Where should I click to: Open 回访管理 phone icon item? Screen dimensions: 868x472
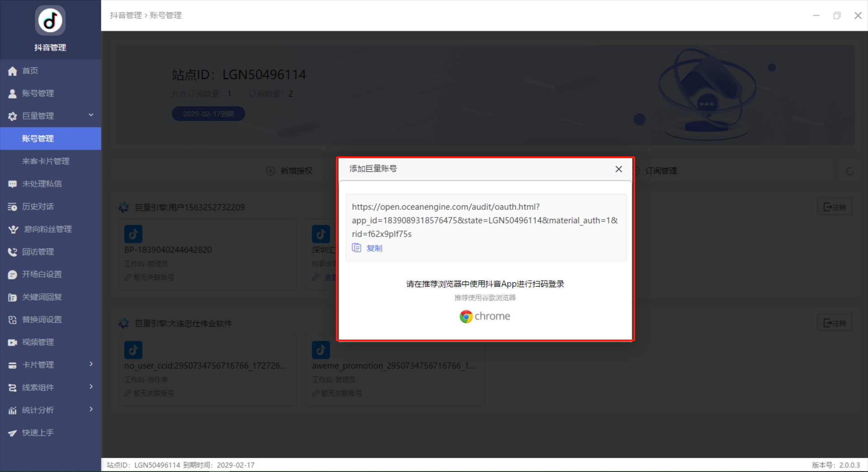[13, 252]
